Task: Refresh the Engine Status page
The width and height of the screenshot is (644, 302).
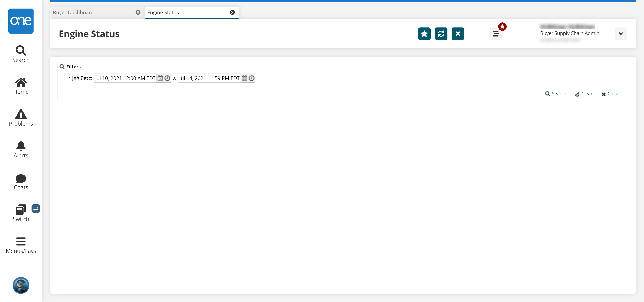Action: [441, 34]
